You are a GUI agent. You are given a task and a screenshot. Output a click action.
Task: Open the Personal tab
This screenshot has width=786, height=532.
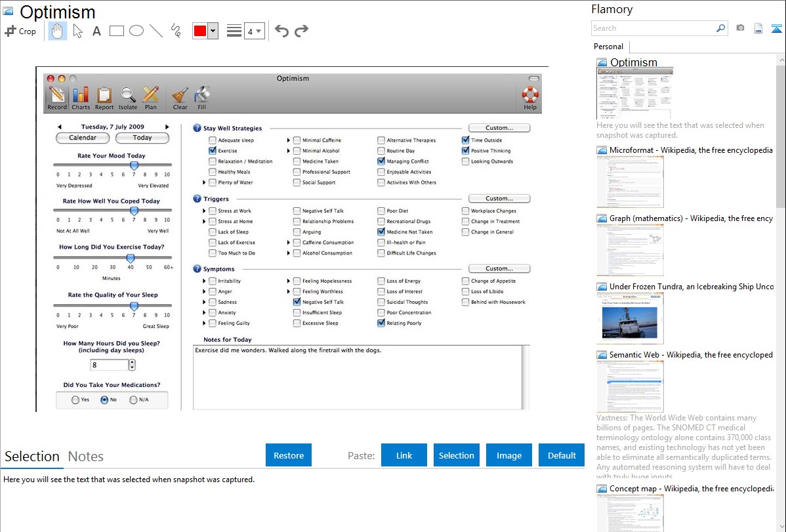(608, 47)
